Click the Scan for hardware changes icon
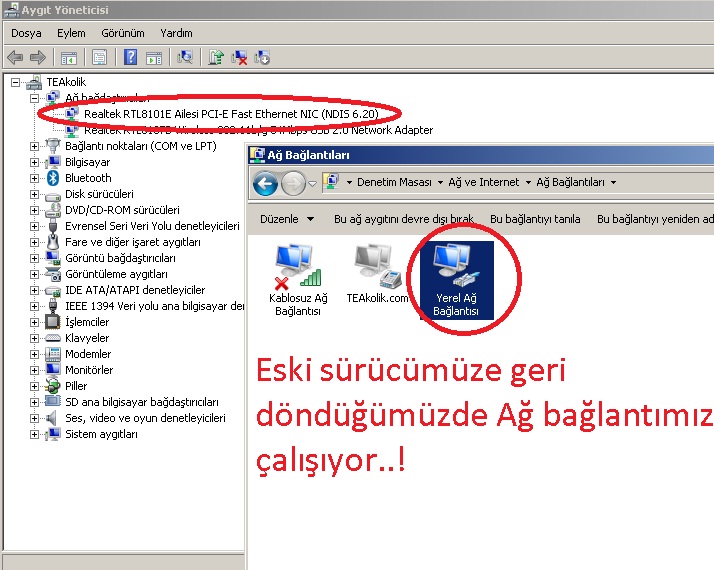This screenshot has width=714, height=570. [x=184, y=57]
